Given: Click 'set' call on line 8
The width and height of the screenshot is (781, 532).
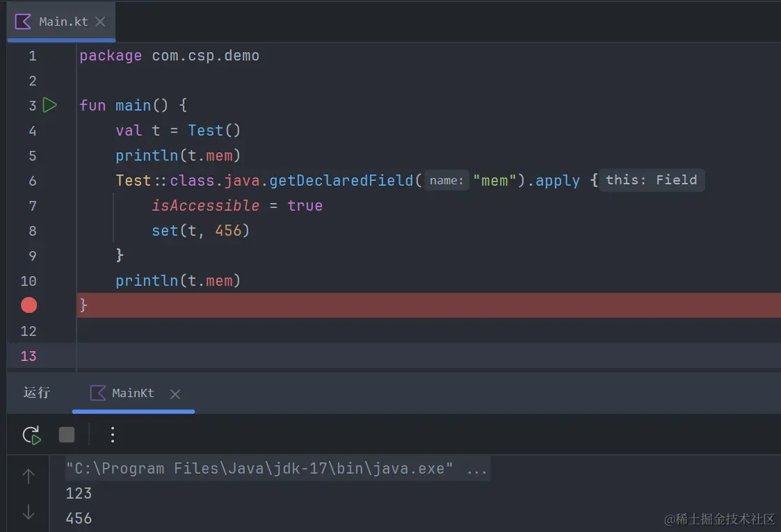Looking at the screenshot, I should click(x=165, y=231).
